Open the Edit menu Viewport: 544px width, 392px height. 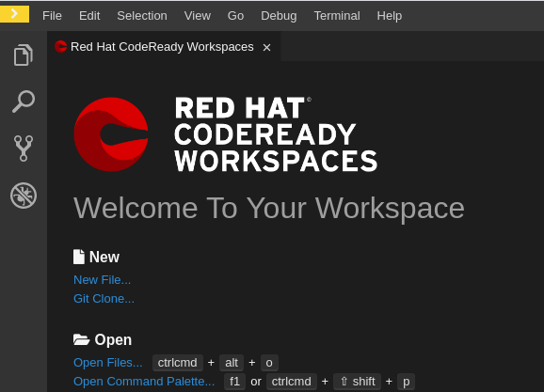(x=89, y=16)
